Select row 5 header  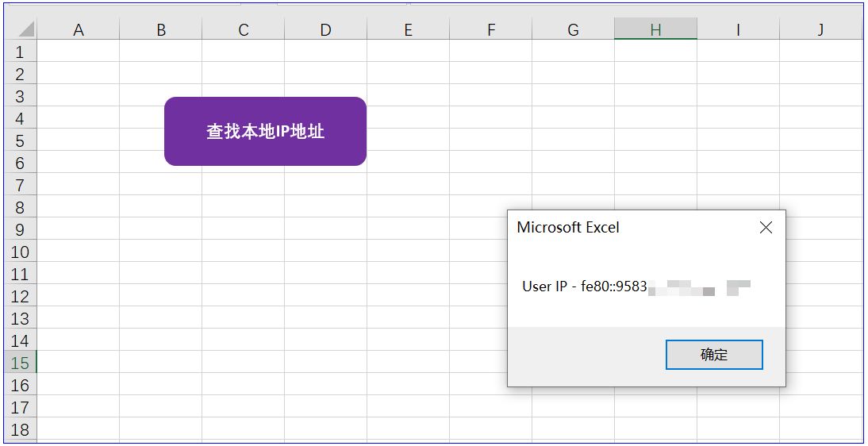[21, 140]
